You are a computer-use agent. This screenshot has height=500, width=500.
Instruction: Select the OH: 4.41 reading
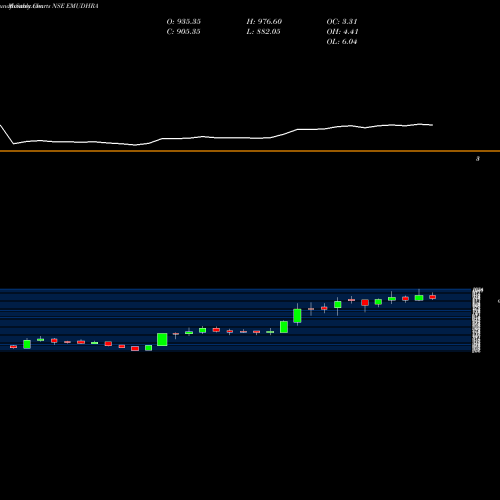[x=342, y=32]
